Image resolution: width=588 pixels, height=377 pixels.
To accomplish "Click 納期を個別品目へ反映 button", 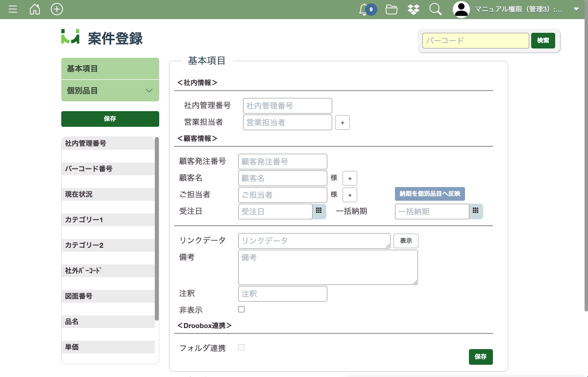I will coord(430,194).
